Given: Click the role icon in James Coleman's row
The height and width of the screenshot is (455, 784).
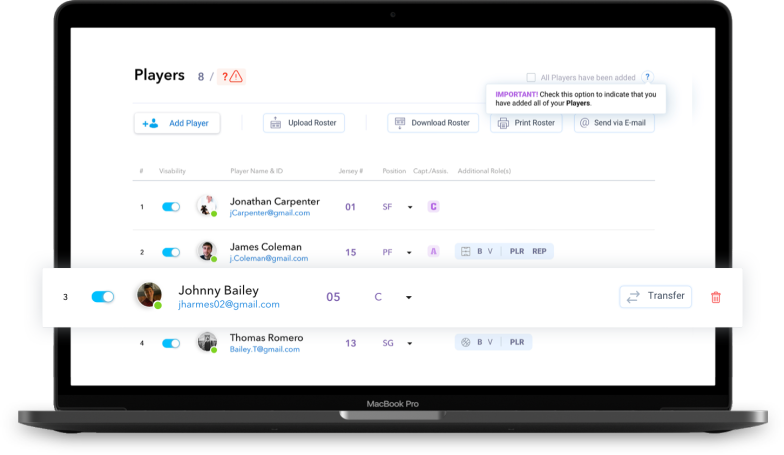Looking at the screenshot, I should [464, 252].
